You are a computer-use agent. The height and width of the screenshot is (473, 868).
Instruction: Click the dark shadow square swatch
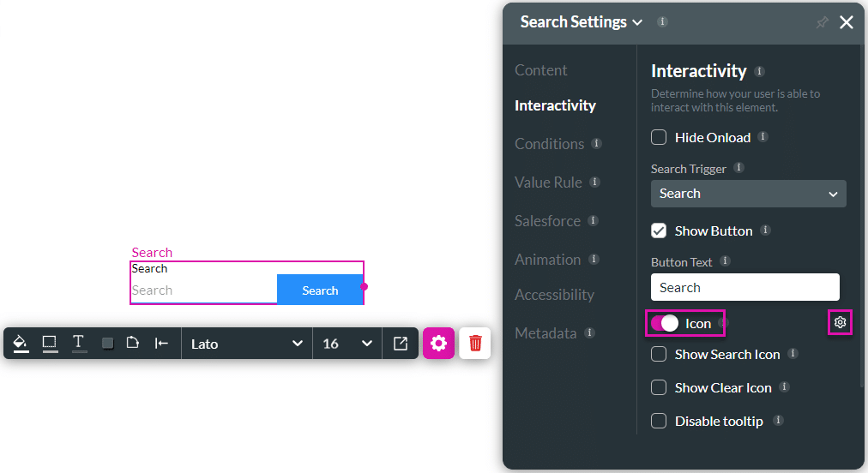point(108,344)
